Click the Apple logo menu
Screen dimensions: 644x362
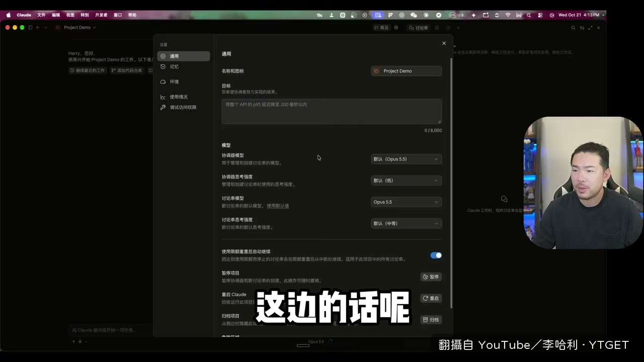click(9, 15)
